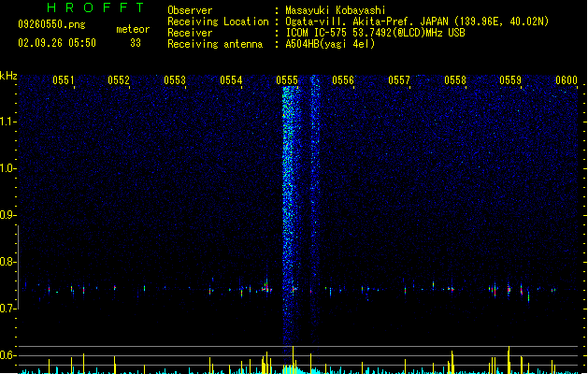The height and width of the screenshot is (374, 588).
Task: Click the HROFFT title text
Action: pyautogui.click(x=95, y=7)
